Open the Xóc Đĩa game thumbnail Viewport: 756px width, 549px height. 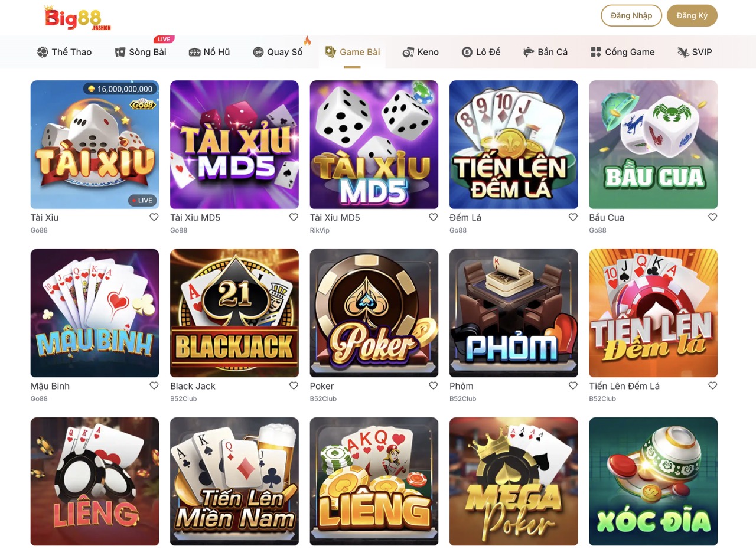(x=653, y=481)
